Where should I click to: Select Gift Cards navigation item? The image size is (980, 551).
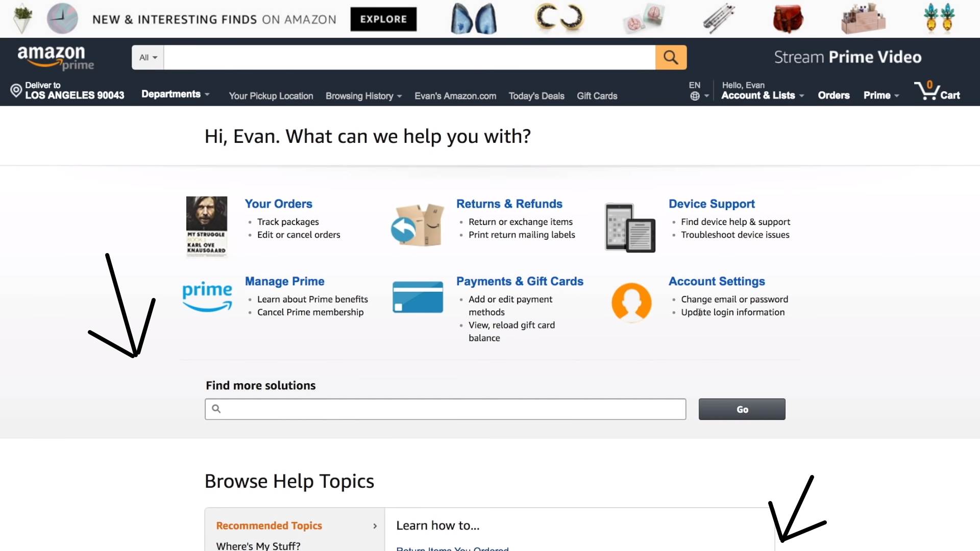pos(597,96)
